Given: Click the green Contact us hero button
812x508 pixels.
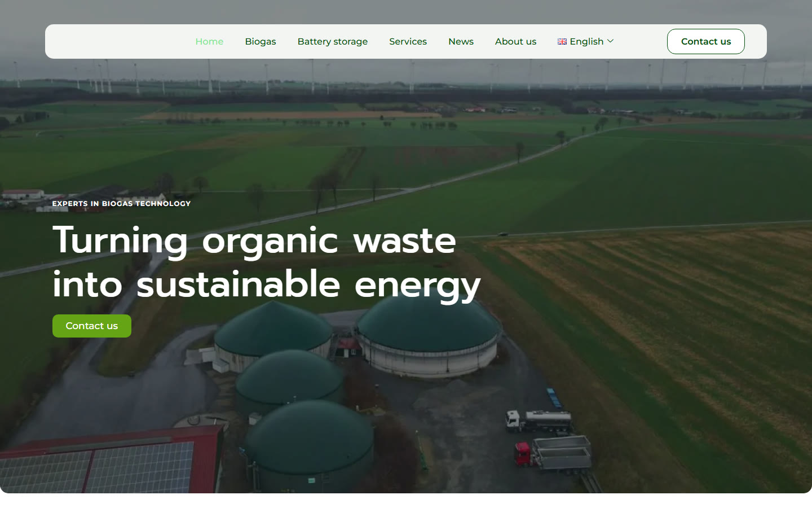Looking at the screenshot, I should point(92,326).
